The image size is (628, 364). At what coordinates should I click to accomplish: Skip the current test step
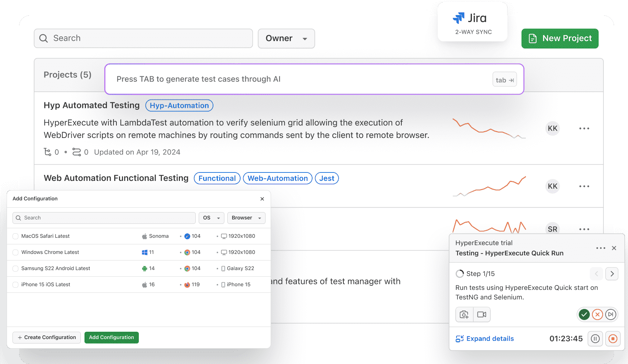(x=610, y=314)
